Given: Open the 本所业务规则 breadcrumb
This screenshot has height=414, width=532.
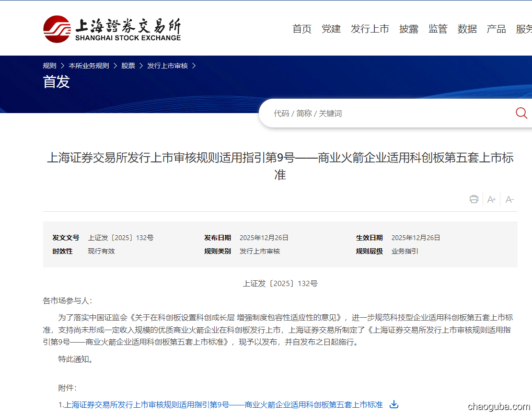Looking at the screenshot, I should [89, 66].
